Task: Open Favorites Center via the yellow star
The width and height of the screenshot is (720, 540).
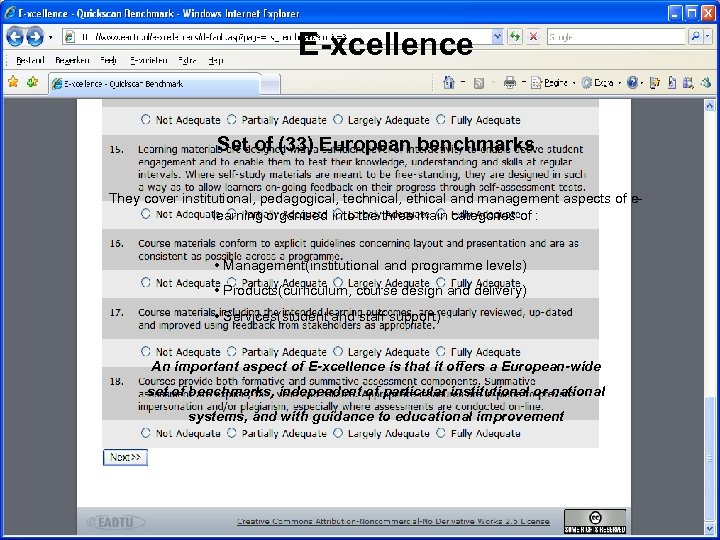Action: click(x=13, y=82)
